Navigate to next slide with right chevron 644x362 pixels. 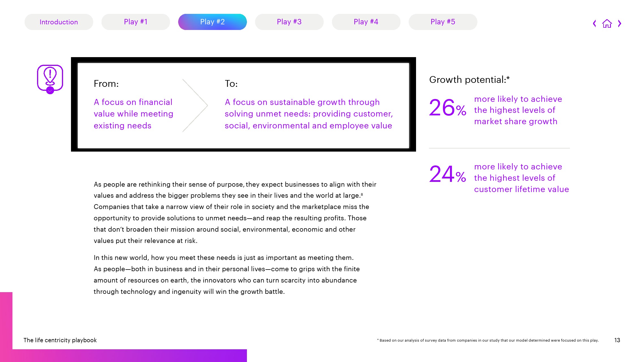click(620, 23)
